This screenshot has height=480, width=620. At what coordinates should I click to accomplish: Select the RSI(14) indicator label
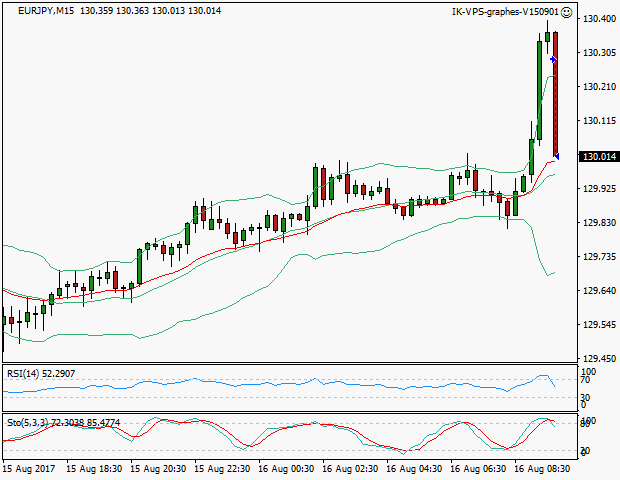coord(26,374)
